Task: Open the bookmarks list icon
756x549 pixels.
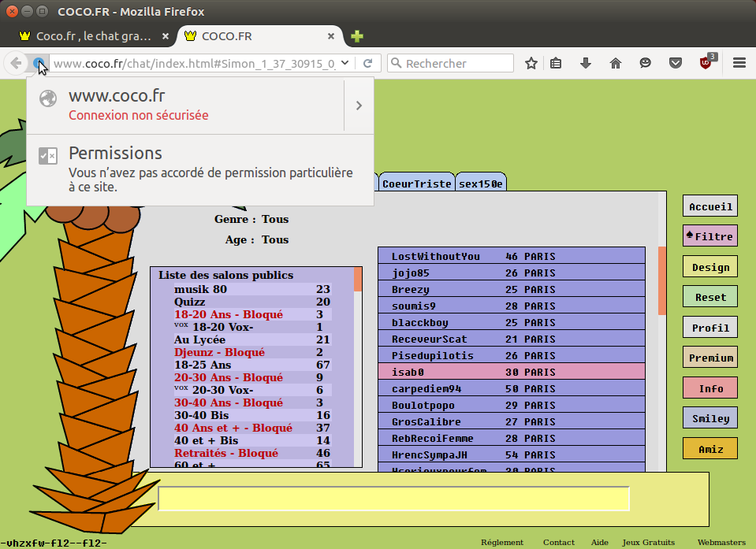Action: [556, 63]
